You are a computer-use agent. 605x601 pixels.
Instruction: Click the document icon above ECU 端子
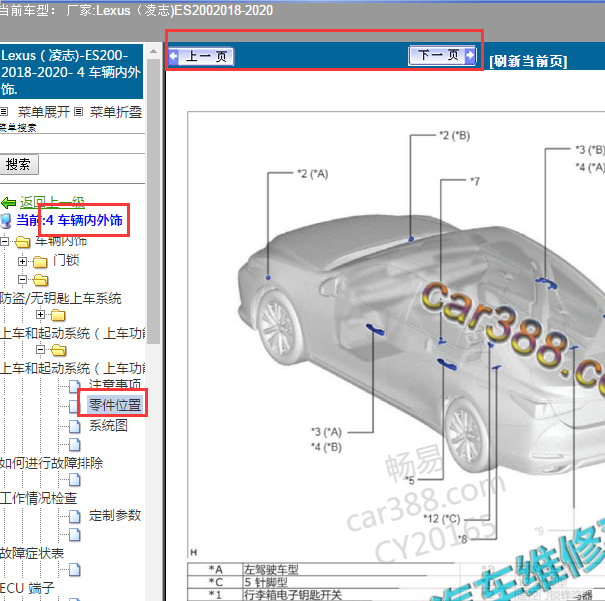[x=75, y=570]
